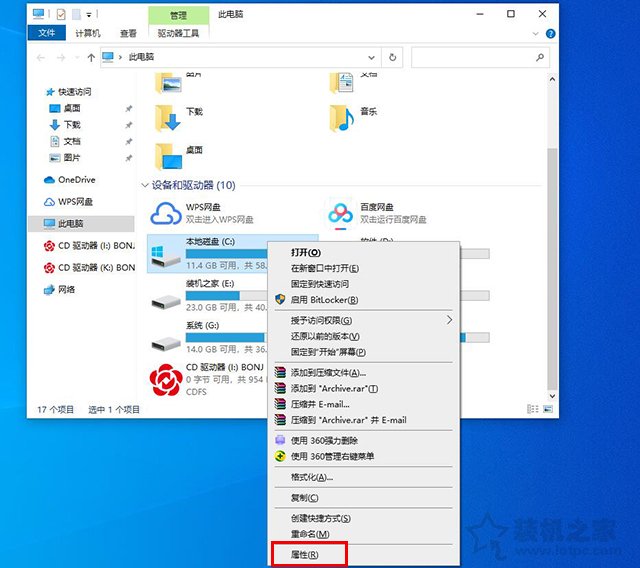The height and width of the screenshot is (568, 640).
Task: Switch to details view icon in status bar
Action: (532, 409)
